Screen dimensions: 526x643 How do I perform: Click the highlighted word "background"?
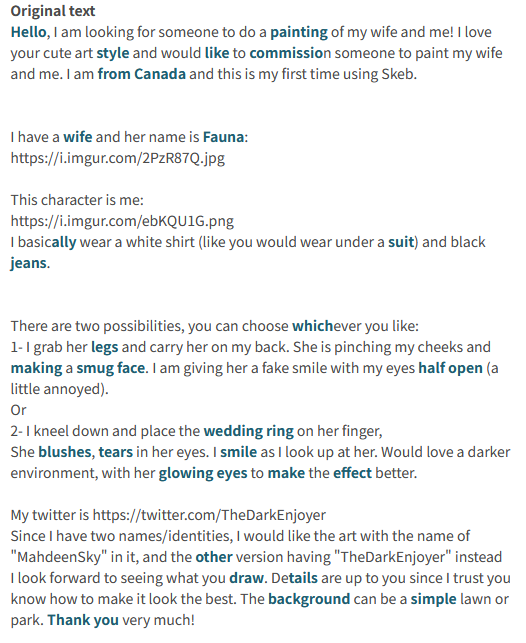(309, 599)
